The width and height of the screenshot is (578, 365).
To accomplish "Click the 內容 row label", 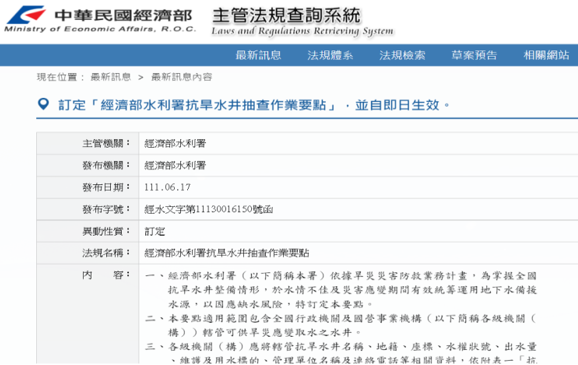I will pyautogui.click(x=106, y=275).
